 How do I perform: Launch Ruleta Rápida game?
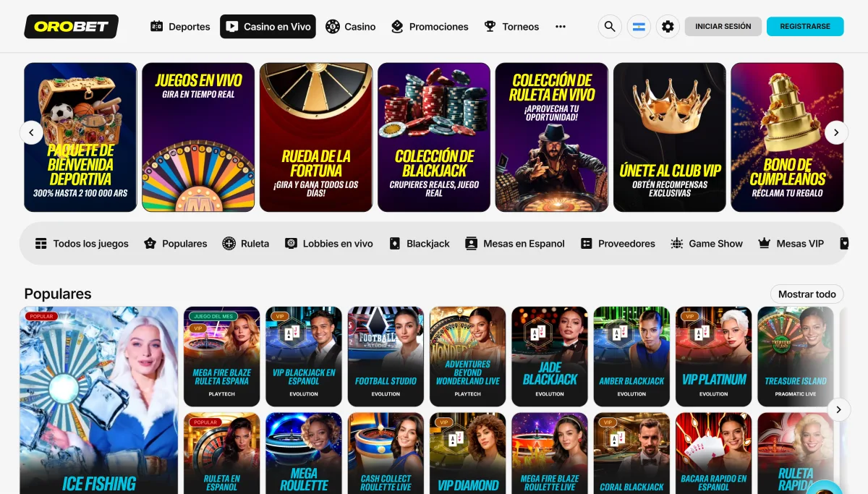(x=796, y=453)
